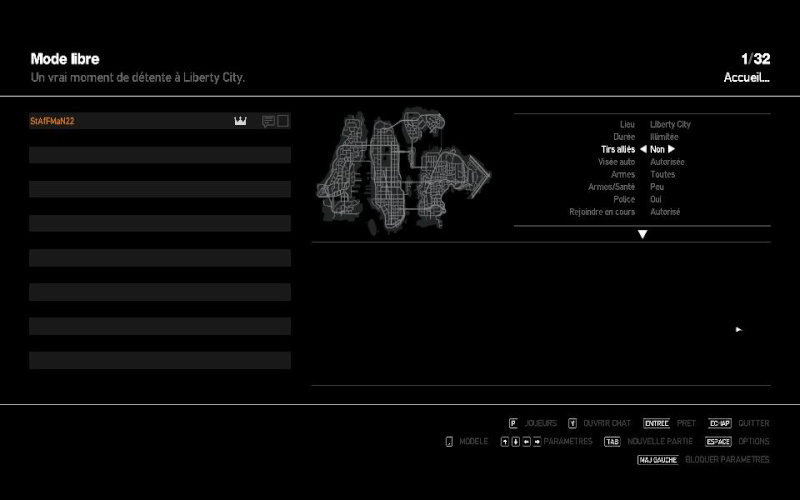This screenshot has width=800, height=500.
Task: Click the chat bubble icon in StAfFMaN22's row
Action: tap(268, 121)
